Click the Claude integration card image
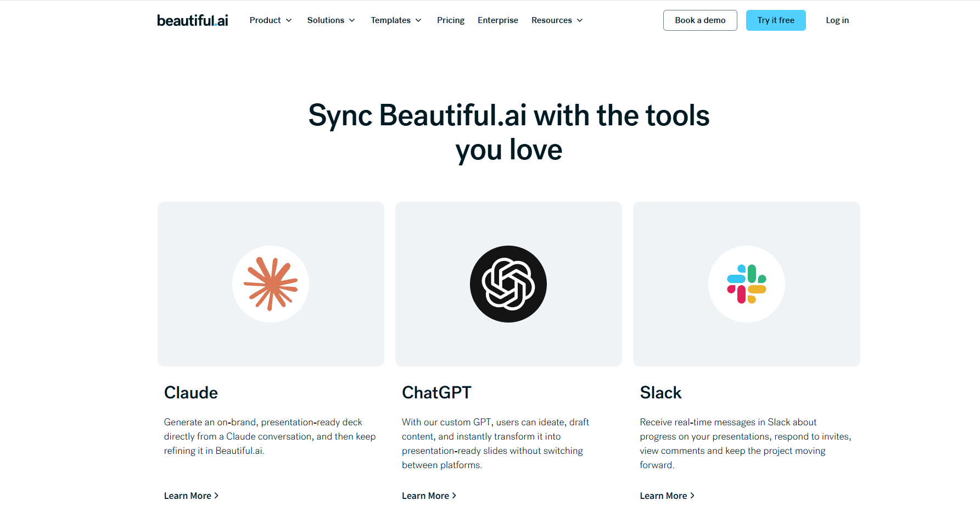 point(271,284)
